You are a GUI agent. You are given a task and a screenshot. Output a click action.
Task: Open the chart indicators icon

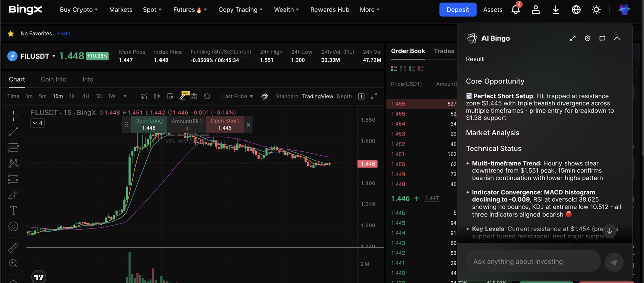pos(144,96)
